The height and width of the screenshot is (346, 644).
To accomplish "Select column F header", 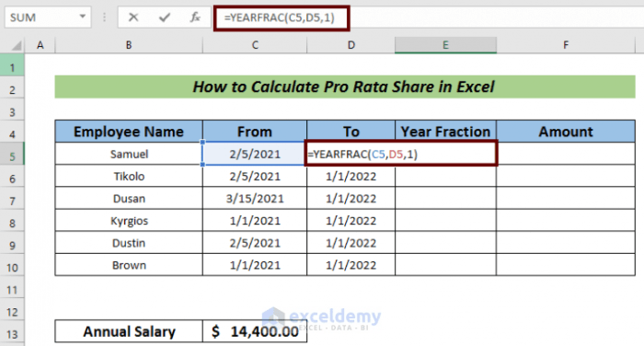I will 566,45.
